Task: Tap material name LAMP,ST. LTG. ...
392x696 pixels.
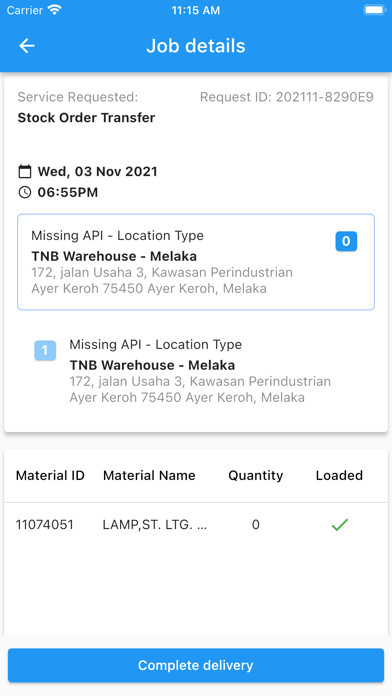Action: tap(154, 525)
